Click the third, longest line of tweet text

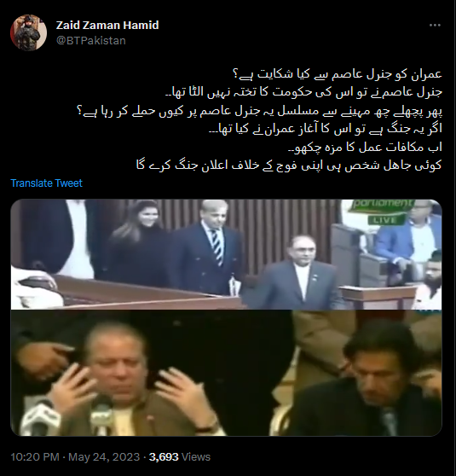tap(259, 111)
